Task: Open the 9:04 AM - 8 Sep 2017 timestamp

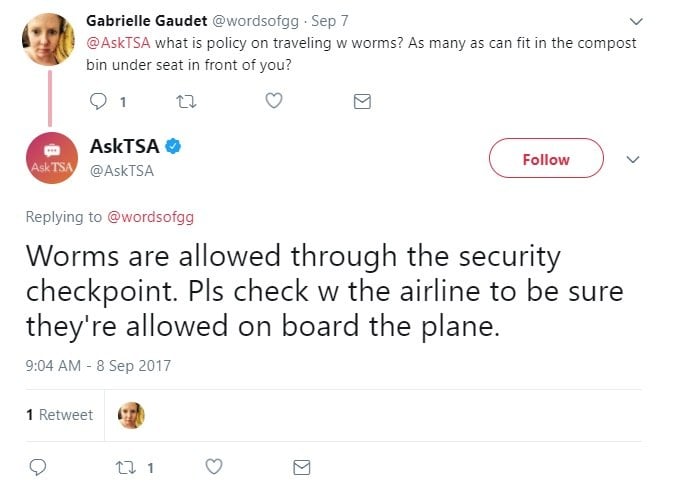Action: pyautogui.click(x=98, y=365)
